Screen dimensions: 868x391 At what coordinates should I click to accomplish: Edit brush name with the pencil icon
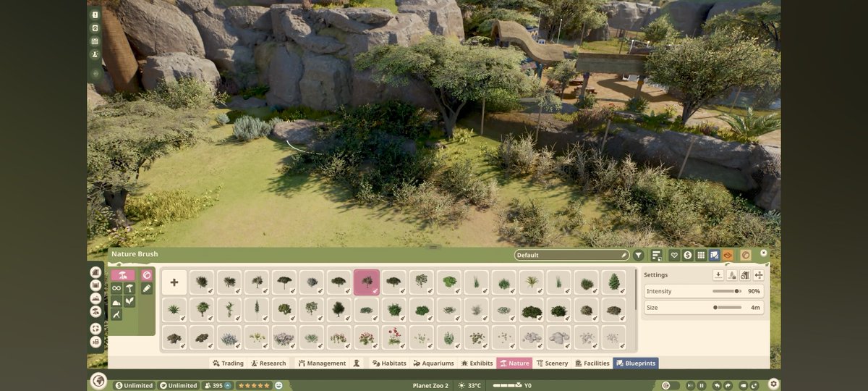(624, 255)
